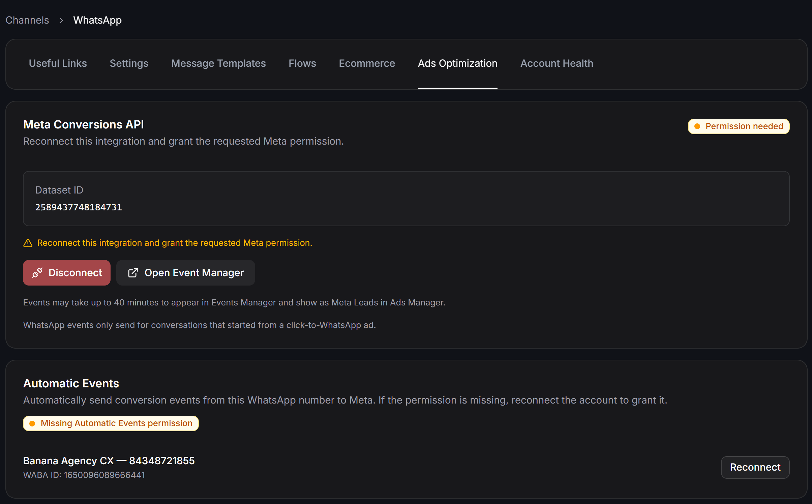Screen dimensions: 812x504
Task: Disconnect the Meta Conversions API integration
Action: click(x=67, y=273)
